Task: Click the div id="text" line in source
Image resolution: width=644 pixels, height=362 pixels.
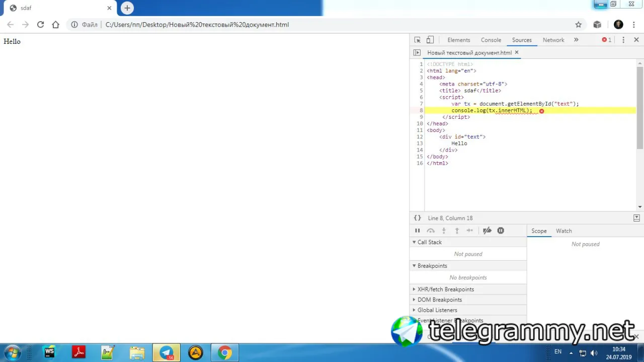Action: pyautogui.click(x=462, y=136)
